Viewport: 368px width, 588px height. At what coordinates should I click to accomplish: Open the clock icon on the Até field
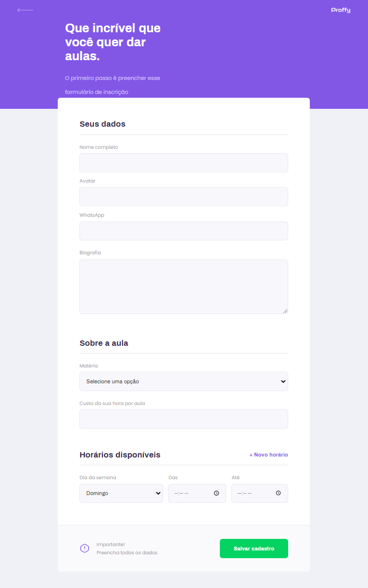click(278, 493)
